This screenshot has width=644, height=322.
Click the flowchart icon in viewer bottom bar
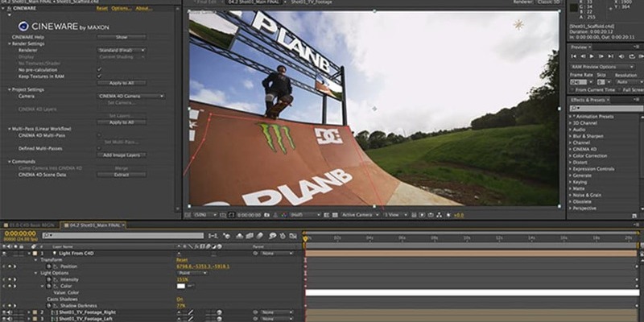coord(439,215)
